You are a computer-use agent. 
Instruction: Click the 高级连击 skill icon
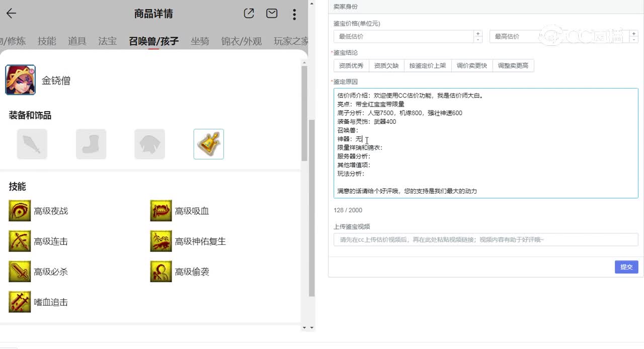pyautogui.click(x=20, y=241)
